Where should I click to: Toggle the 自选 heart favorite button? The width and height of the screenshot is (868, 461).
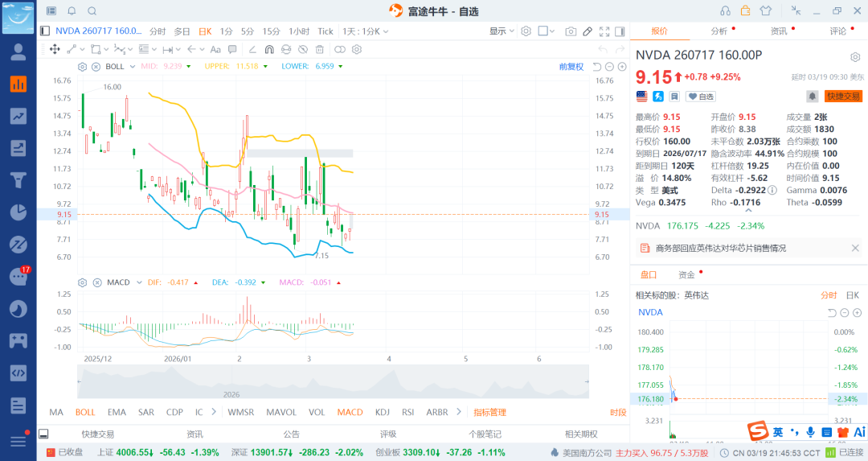point(701,97)
